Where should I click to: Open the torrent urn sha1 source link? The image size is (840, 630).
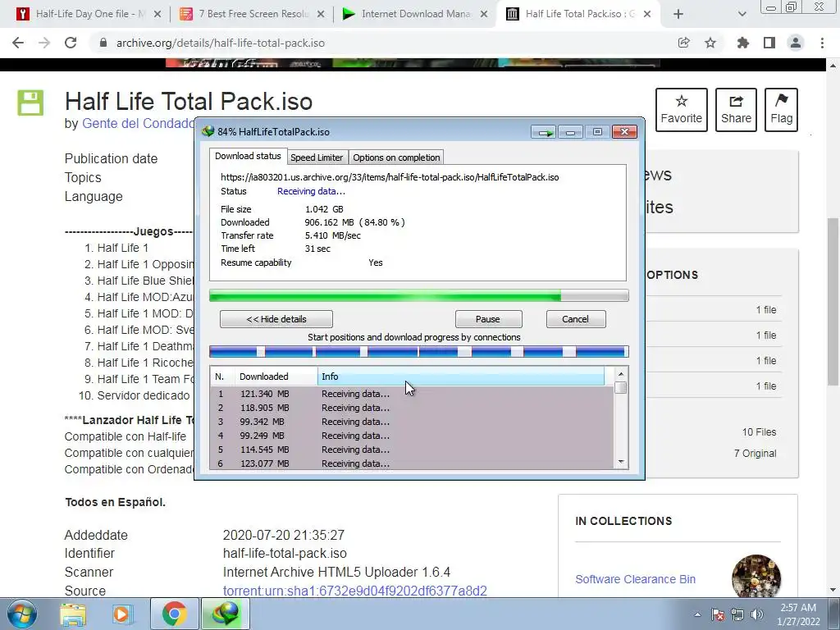pyautogui.click(x=354, y=591)
